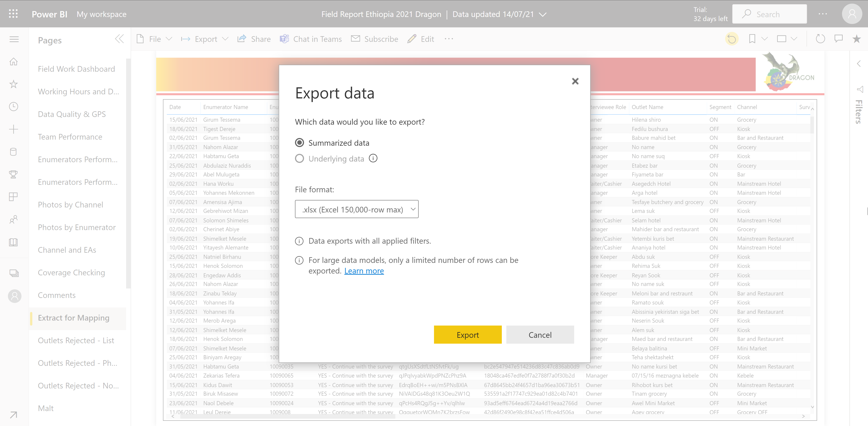868x426 pixels.
Task: Open My workspace avatar in sidebar
Action: (x=14, y=296)
